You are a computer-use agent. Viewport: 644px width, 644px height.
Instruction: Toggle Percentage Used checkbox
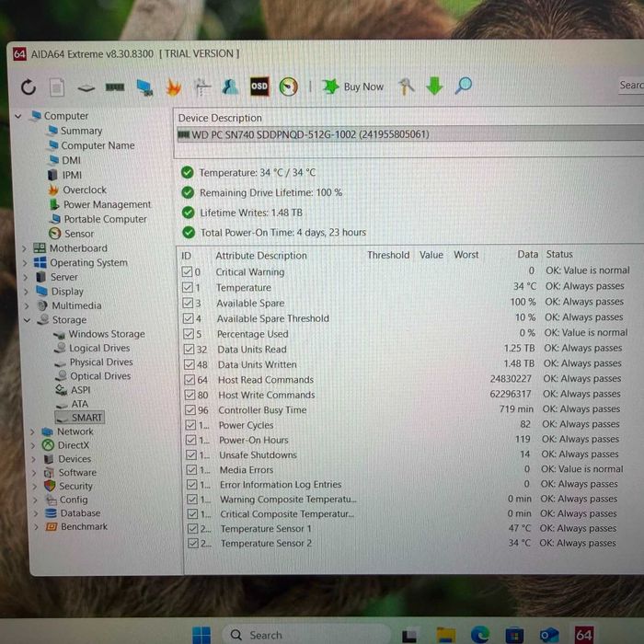click(x=189, y=334)
